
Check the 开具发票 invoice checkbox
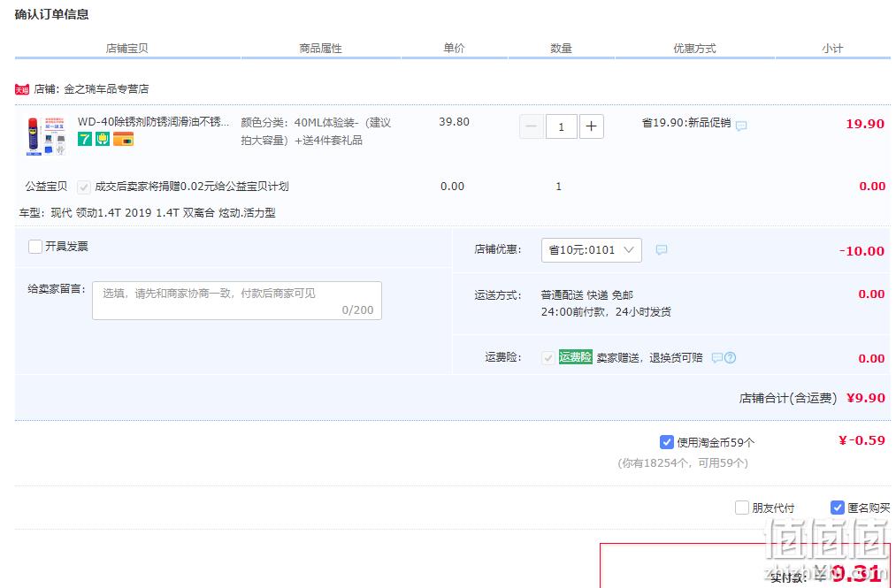click(34, 247)
